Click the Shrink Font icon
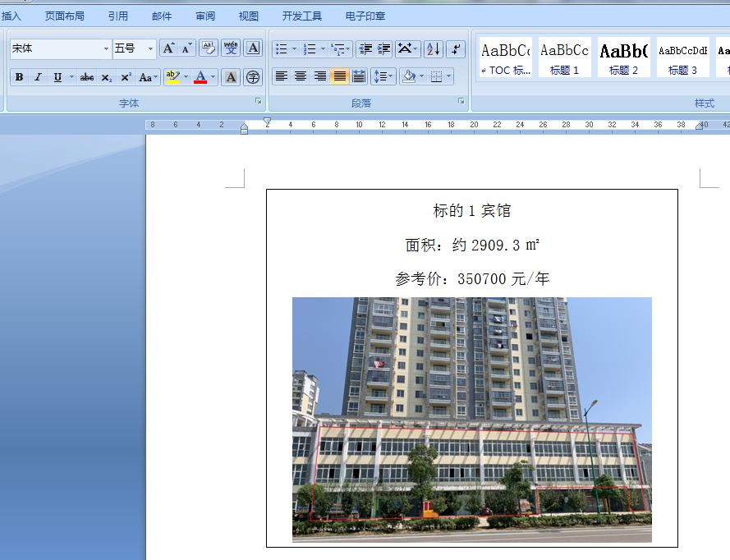 186,48
